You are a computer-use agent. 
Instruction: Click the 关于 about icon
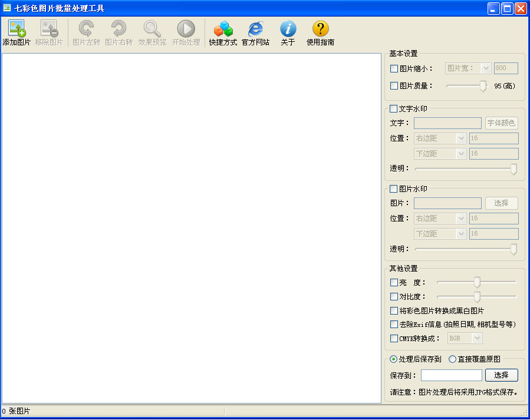click(287, 32)
